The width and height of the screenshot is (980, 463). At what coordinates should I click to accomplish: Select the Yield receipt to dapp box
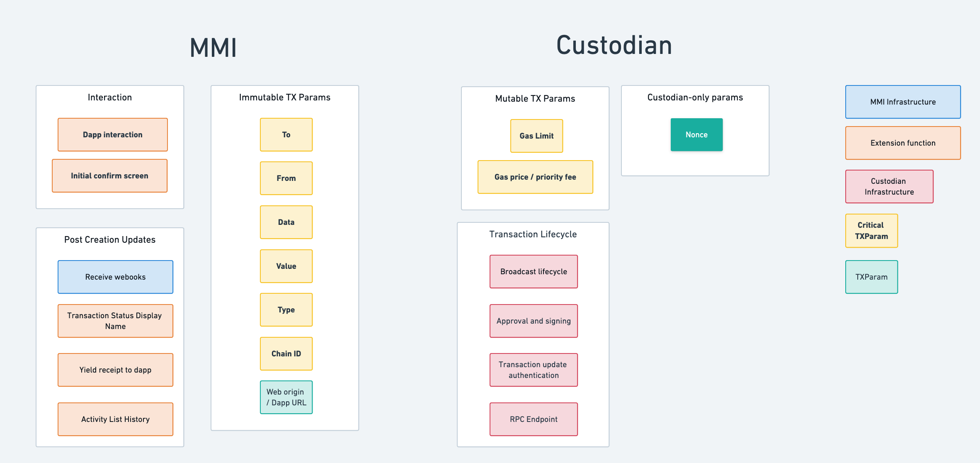pyautogui.click(x=115, y=370)
